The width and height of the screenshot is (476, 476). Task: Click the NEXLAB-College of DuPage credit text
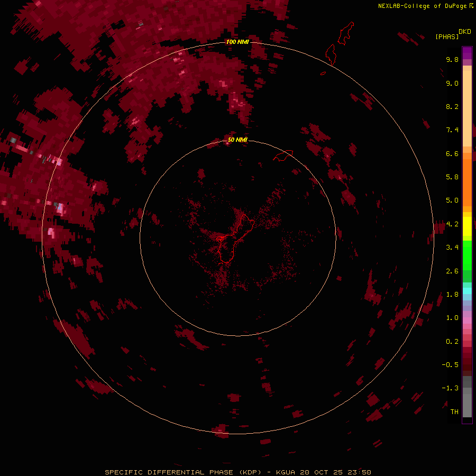tap(422, 6)
